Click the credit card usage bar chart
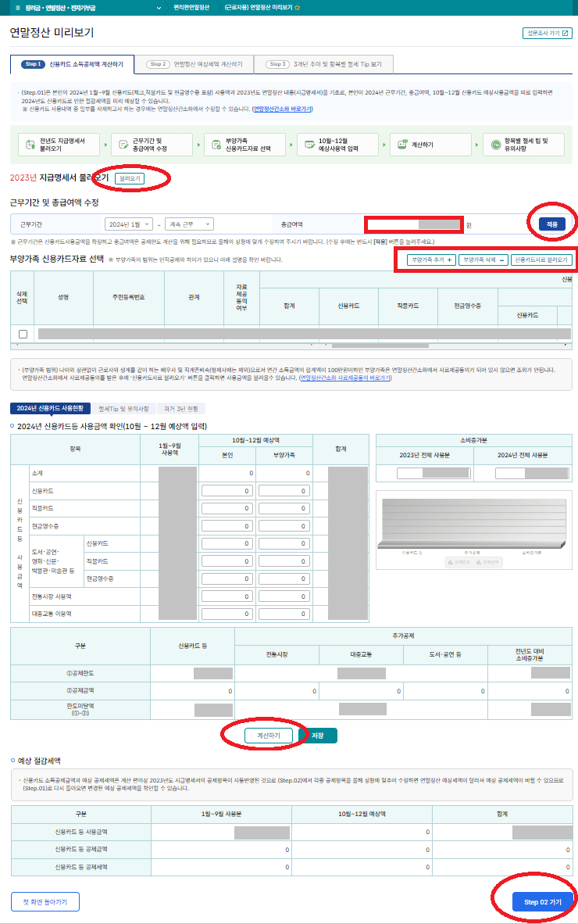578x924 pixels. click(x=474, y=529)
